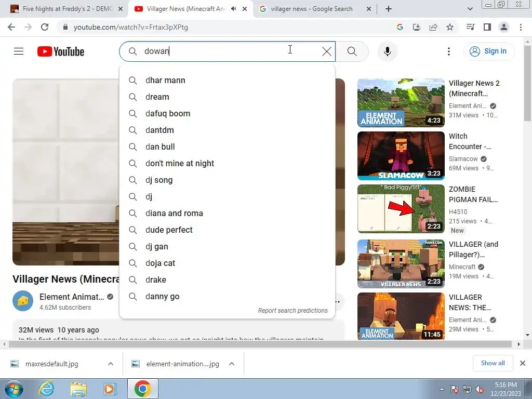Viewport: 532px width, 399px height.
Task: Click the Google icon in the address bar
Action: point(400,27)
